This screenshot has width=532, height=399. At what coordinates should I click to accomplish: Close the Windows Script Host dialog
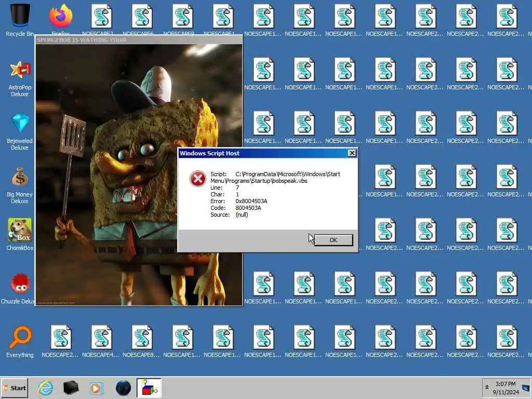pos(352,153)
